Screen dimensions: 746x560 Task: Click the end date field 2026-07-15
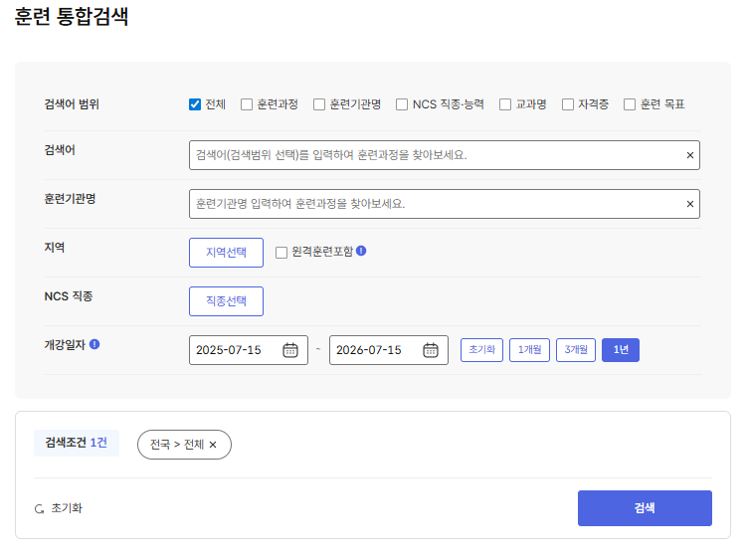point(389,350)
